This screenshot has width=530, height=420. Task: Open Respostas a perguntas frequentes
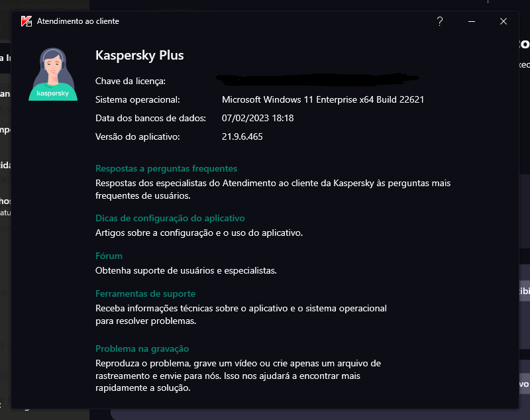(x=166, y=168)
